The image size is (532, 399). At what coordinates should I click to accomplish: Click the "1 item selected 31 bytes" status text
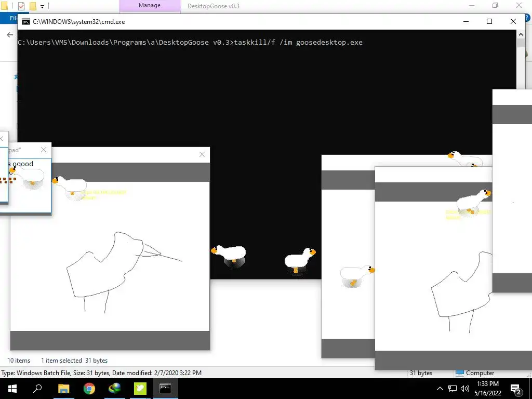coord(74,361)
